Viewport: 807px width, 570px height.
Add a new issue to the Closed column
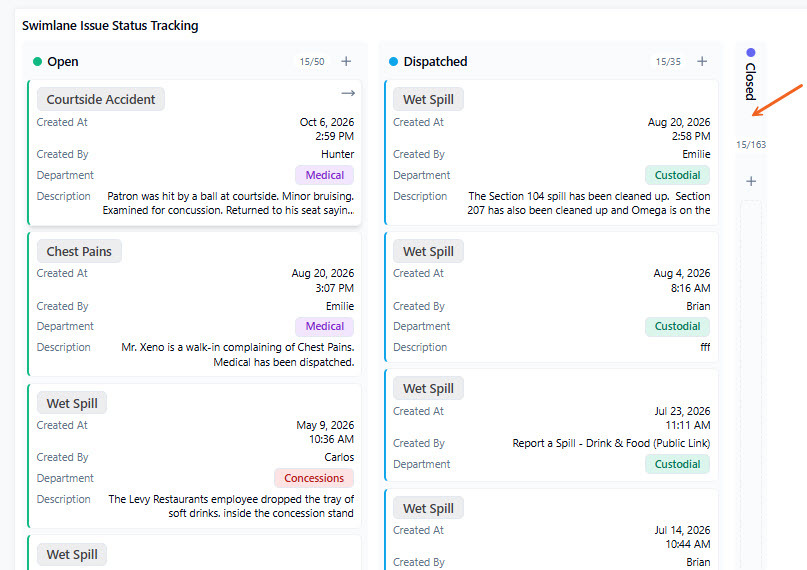[x=751, y=181]
